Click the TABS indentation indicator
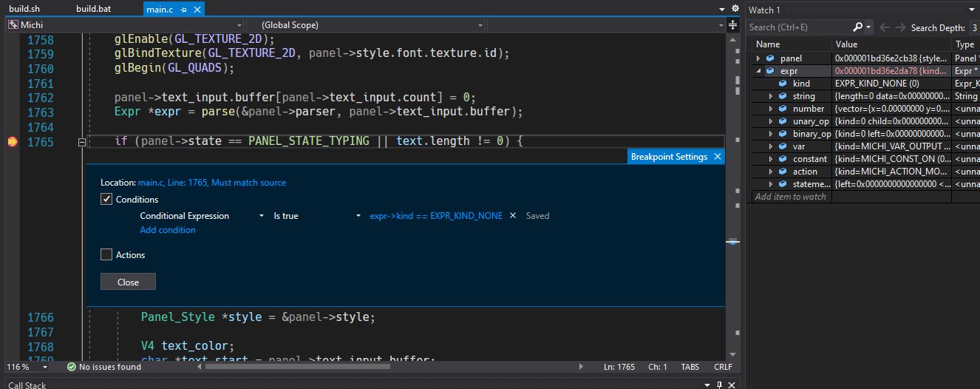 tap(690, 367)
